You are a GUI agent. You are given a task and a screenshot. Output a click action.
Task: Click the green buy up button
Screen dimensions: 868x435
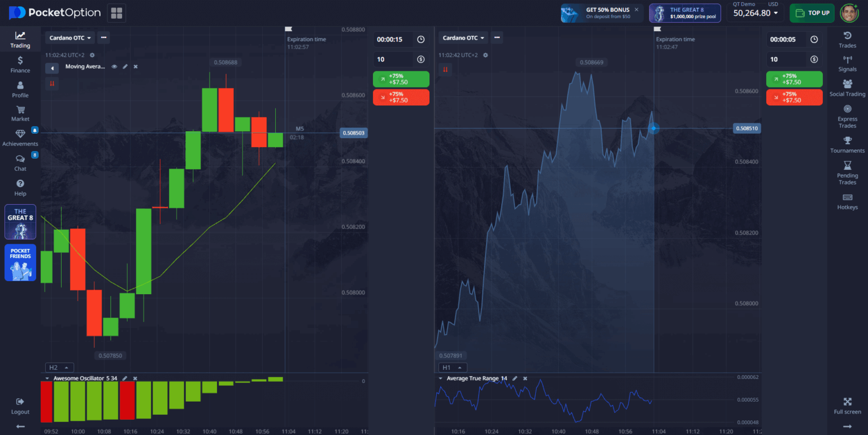point(401,79)
